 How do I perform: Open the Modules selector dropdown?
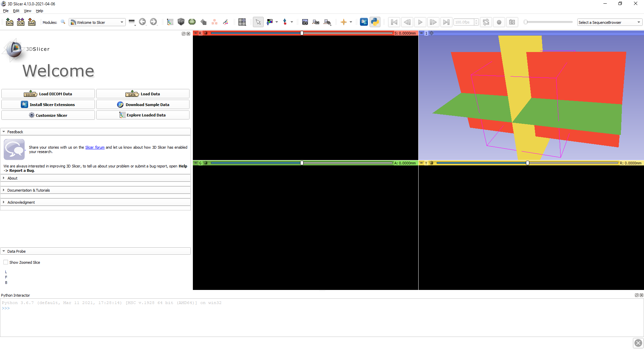(x=97, y=22)
